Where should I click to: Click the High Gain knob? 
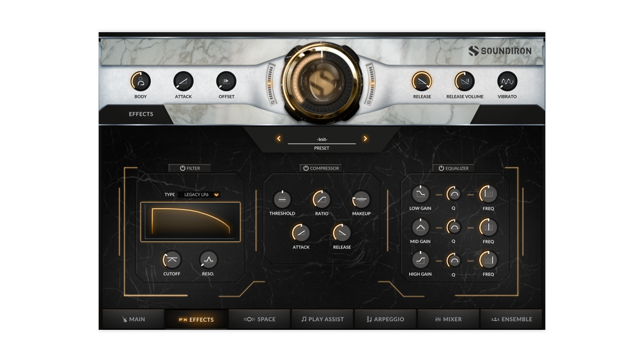pos(420,260)
